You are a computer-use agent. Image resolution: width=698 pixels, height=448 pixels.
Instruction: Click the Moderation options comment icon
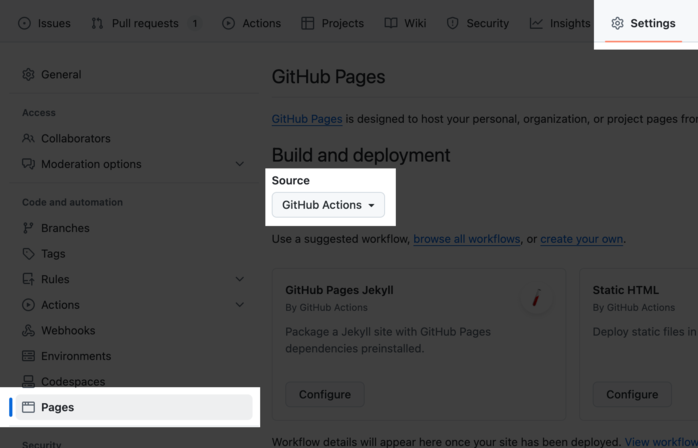28,164
